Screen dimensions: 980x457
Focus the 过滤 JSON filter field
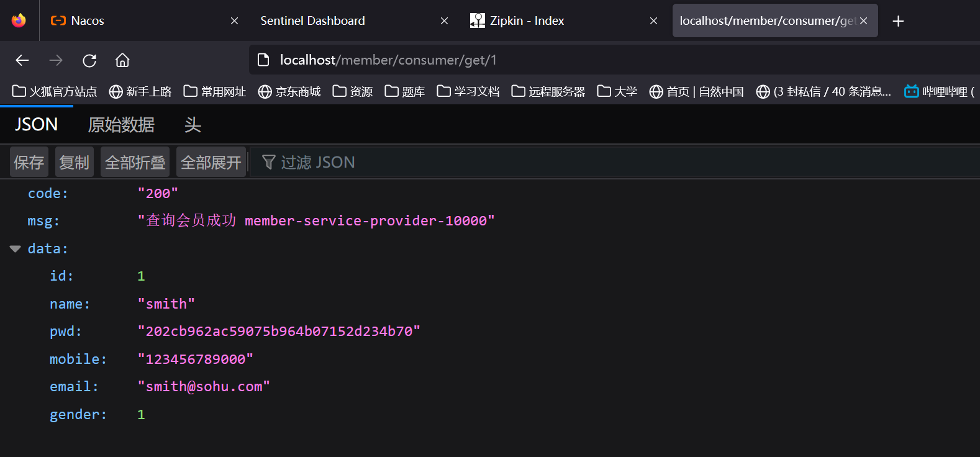pyautogui.click(x=615, y=162)
